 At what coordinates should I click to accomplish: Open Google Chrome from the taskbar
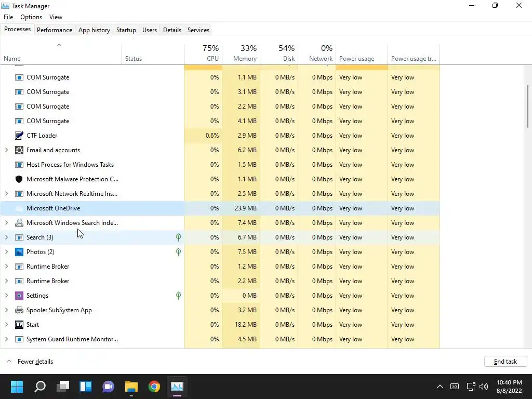coord(154,387)
